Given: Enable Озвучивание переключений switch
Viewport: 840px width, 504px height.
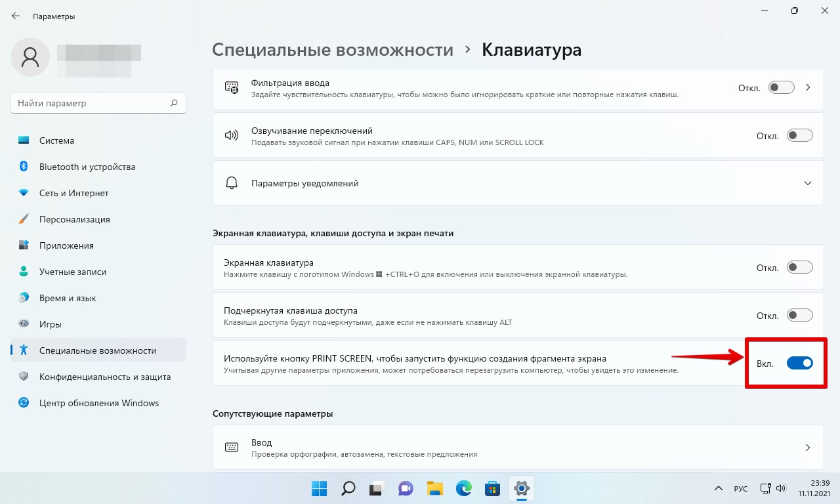Looking at the screenshot, I should pyautogui.click(x=800, y=136).
